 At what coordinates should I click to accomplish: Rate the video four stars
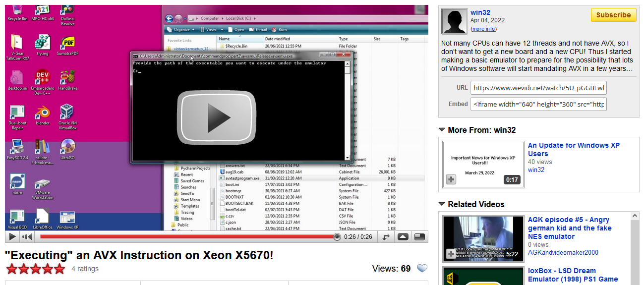point(48,269)
